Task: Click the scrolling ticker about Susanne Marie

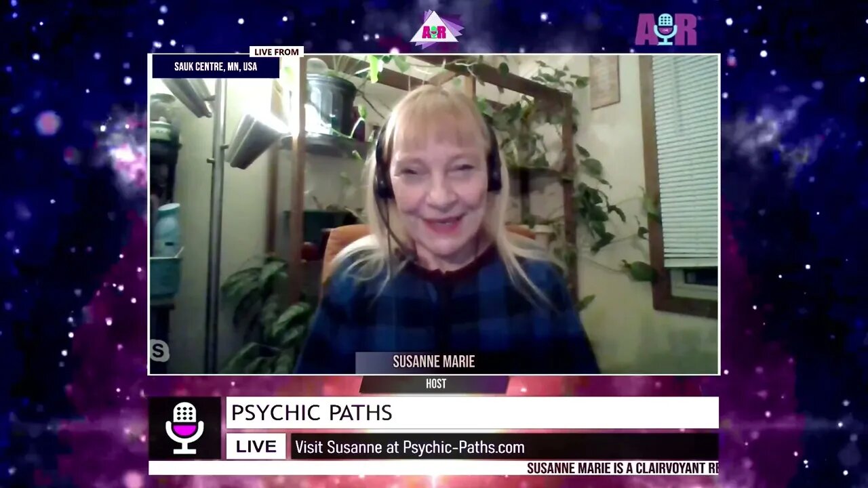Action: click(433, 468)
